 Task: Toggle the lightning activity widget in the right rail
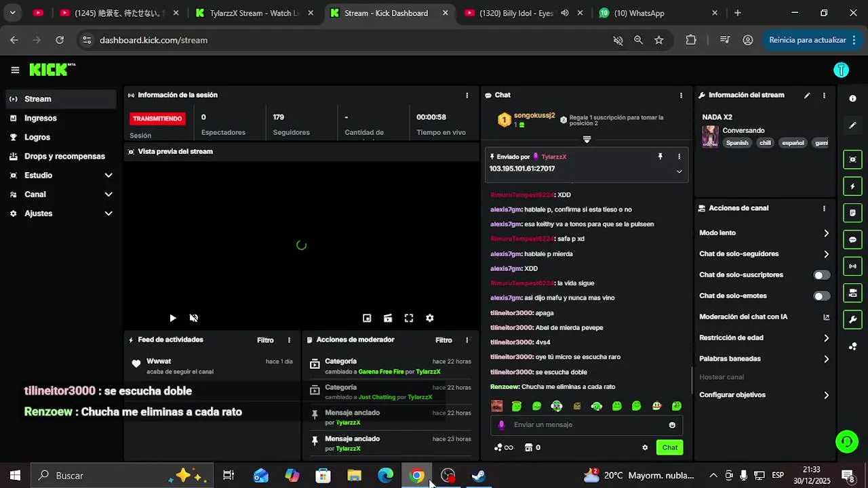(852, 186)
